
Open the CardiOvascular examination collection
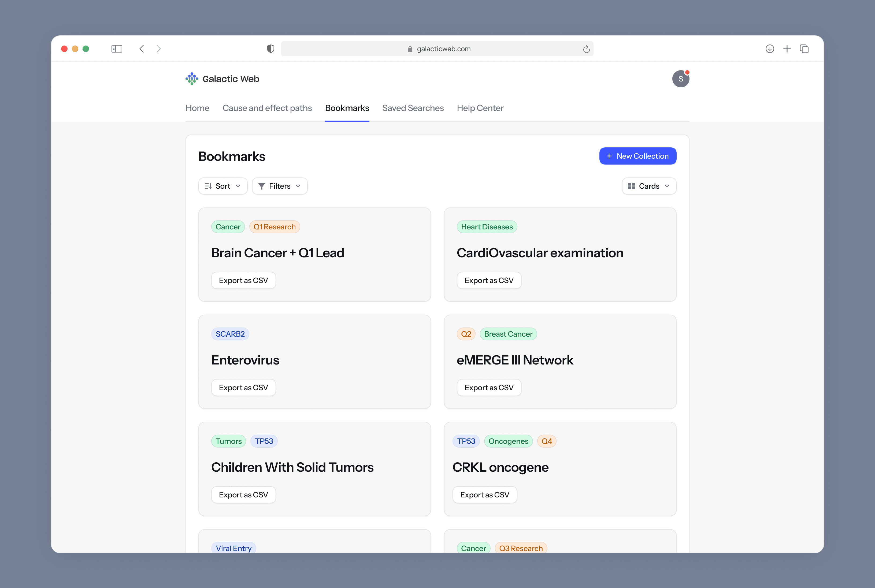tap(540, 253)
